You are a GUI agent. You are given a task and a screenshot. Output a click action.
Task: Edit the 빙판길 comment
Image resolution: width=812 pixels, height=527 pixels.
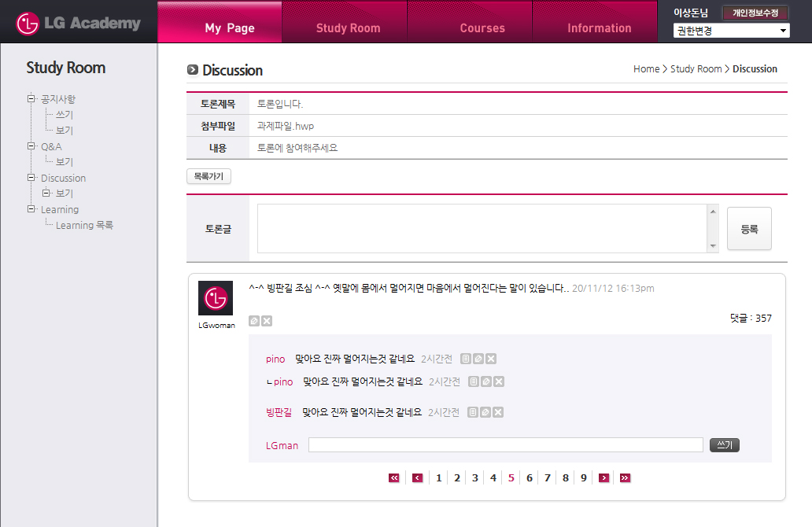click(x=485, y=412)
